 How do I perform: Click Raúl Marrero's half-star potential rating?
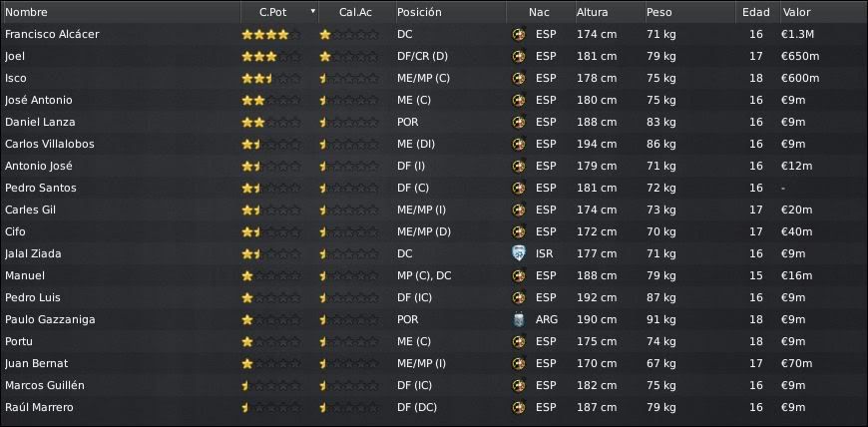(271, 408)
